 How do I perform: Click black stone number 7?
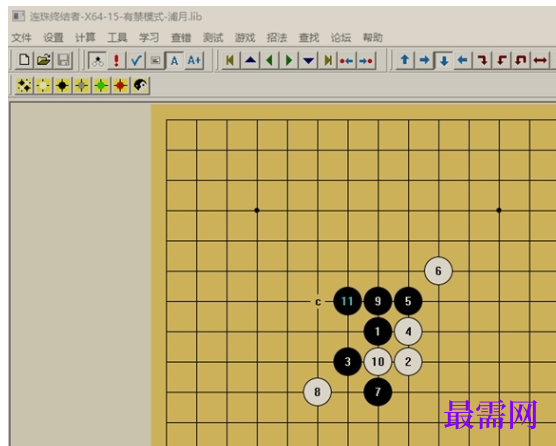[x=378, y=392]
